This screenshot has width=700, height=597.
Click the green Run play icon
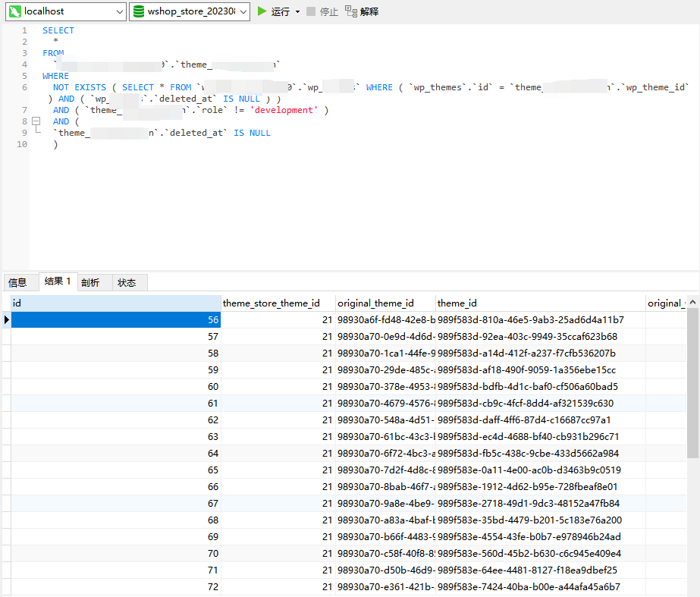[262, 11]
